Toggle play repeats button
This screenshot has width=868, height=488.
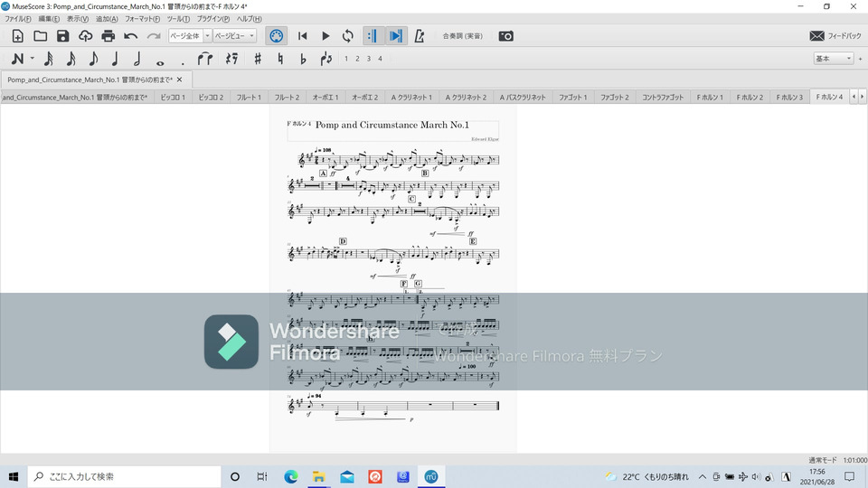(372, 36)
